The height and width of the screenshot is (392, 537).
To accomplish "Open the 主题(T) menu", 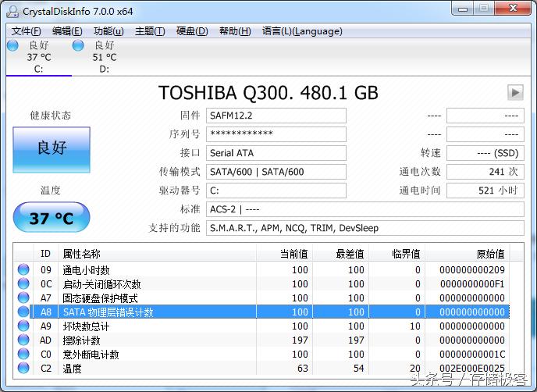I will point(150,31).
